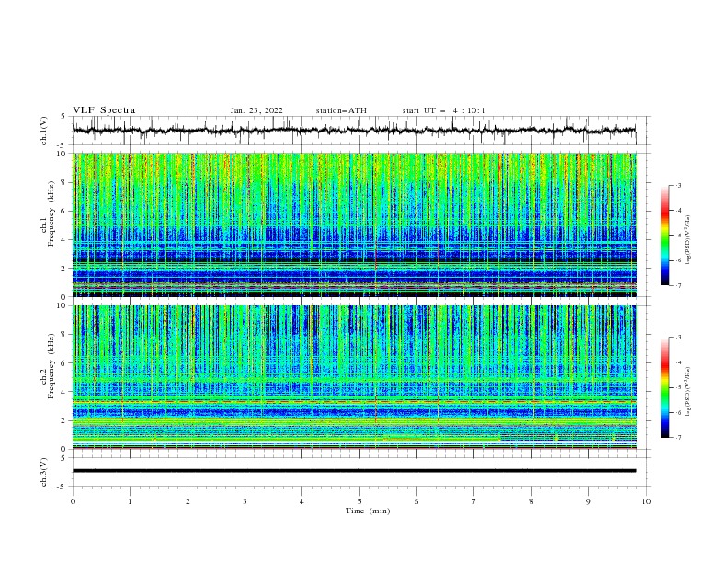Screen dimensions: 728x563
Task: Click the "-7" tick on ch.2 color bar
Action: (678, 437)
